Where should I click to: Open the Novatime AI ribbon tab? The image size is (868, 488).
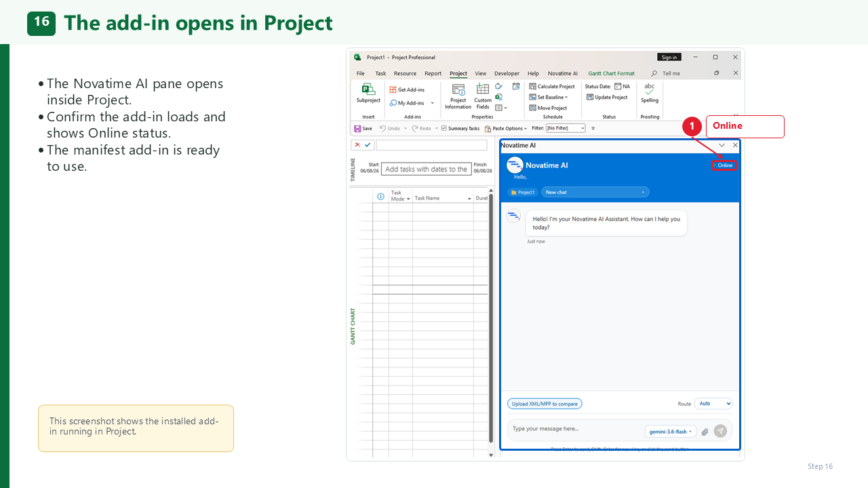pyautogui.click(x=563, y=73)
